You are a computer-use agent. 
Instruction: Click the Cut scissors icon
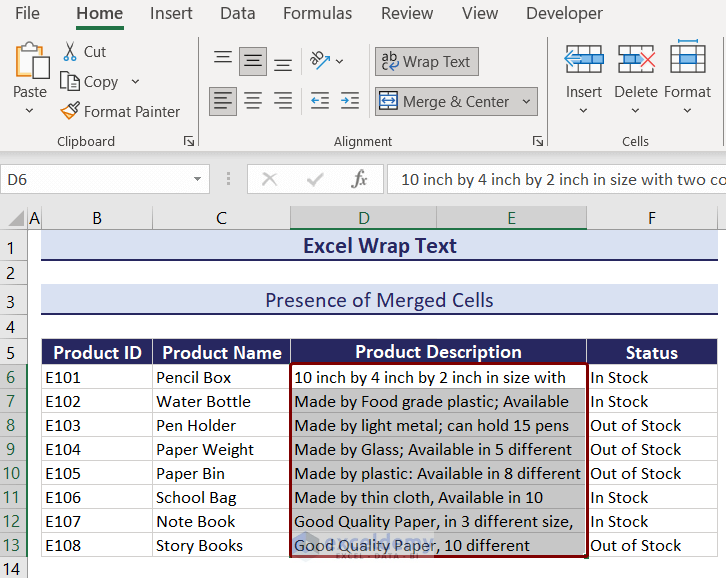[x=70, y=51]
